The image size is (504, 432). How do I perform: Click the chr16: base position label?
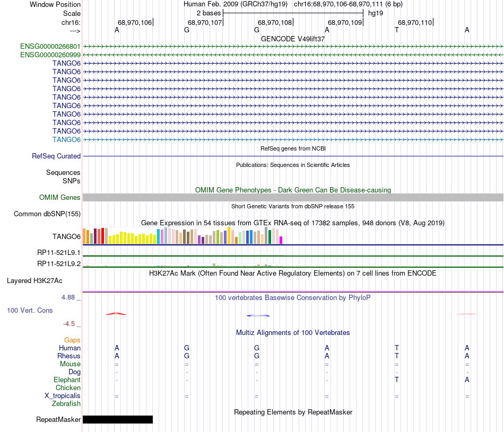pyautogui.click(x=71, y=22)
